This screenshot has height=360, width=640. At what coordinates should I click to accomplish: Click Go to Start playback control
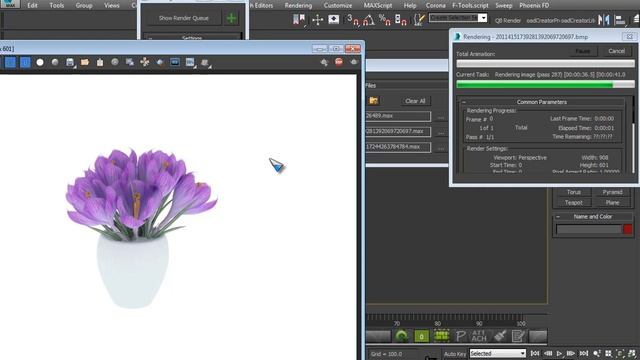click(x=535, y=353)
